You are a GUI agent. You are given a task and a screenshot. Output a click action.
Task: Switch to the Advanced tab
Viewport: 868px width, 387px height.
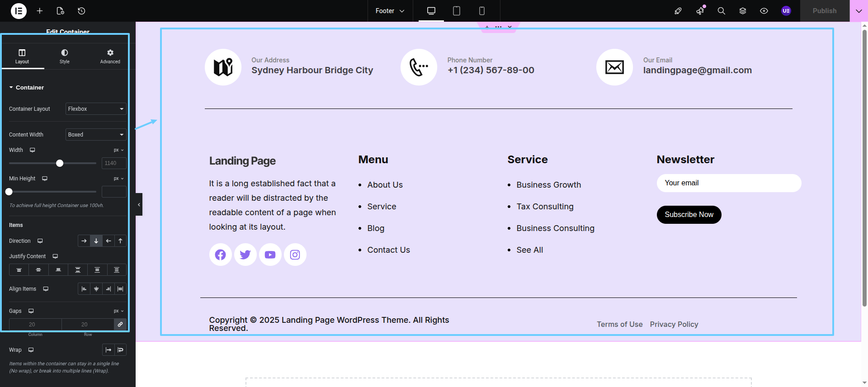pyautogui.click(x=110, y=57)
